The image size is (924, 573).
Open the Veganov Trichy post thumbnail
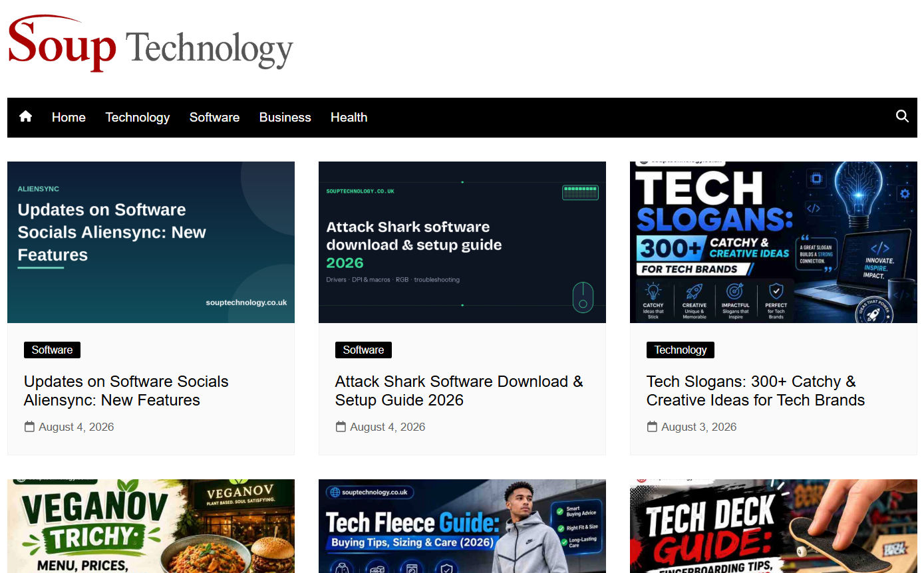click(x=151, y=526)
